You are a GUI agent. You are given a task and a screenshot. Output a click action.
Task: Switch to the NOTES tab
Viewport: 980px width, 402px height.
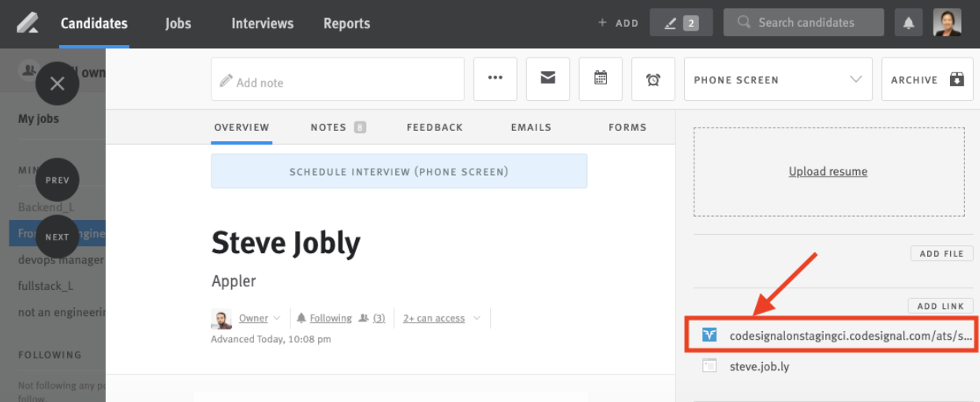point(338,127)
